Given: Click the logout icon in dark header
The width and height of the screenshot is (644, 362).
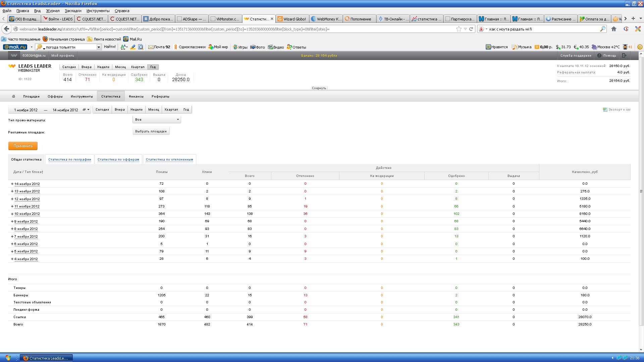Looking at the screenshot, I should point(624,56).
